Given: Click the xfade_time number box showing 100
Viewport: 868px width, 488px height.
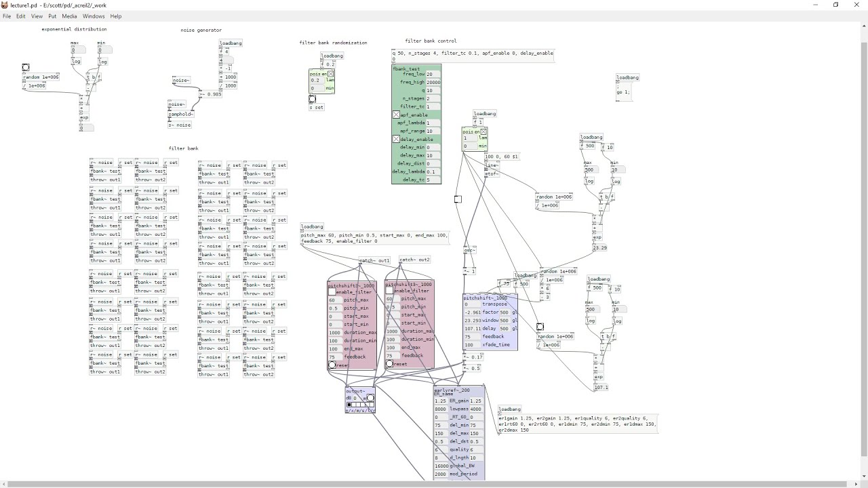Looking at the screenshot, I should coord(472,345).
